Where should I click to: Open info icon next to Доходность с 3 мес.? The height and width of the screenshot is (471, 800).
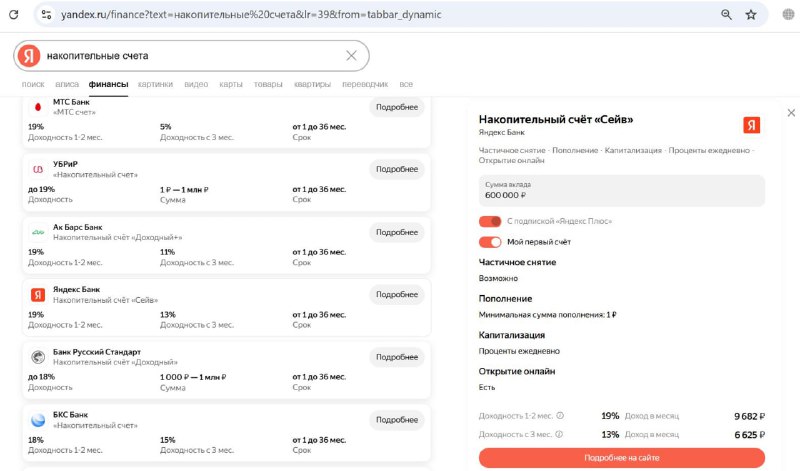(559, 434)
